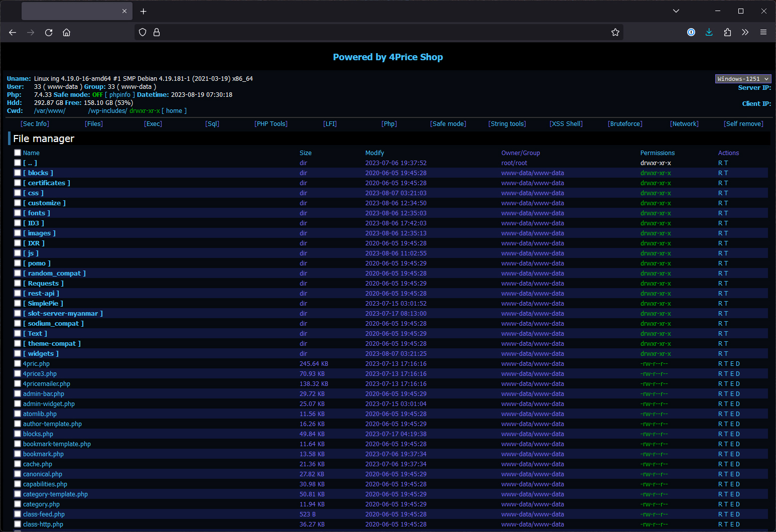Select the checkbox for pomo folder

coord(18,263)
